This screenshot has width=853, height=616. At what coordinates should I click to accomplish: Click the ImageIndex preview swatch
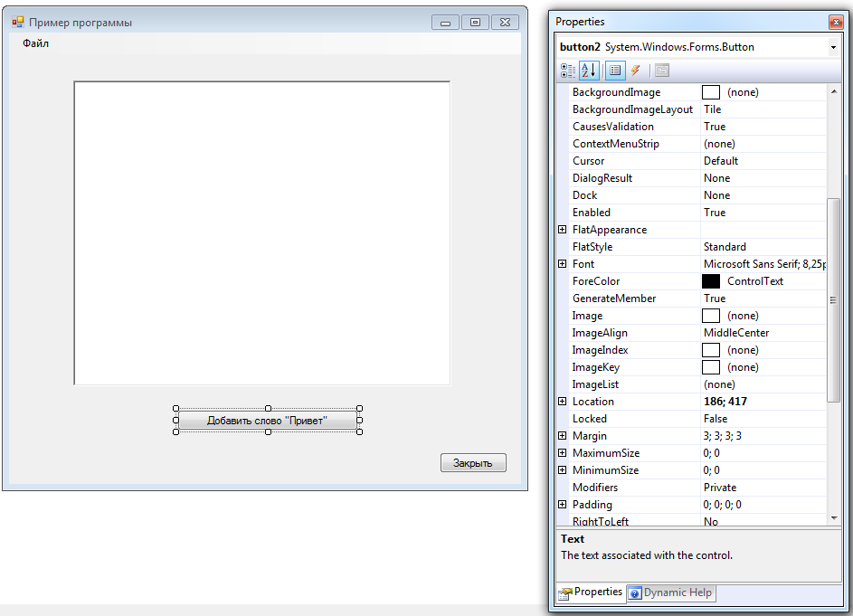(710, 350)
